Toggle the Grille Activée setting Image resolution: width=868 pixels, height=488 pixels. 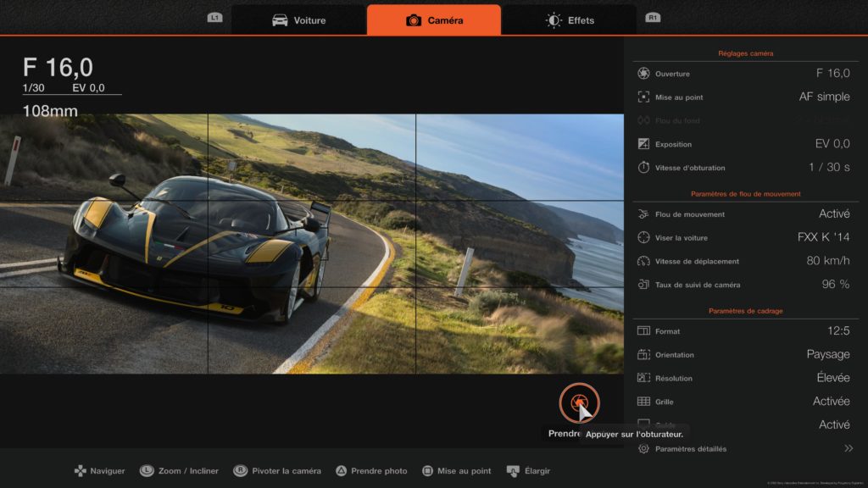pos(831,401)
